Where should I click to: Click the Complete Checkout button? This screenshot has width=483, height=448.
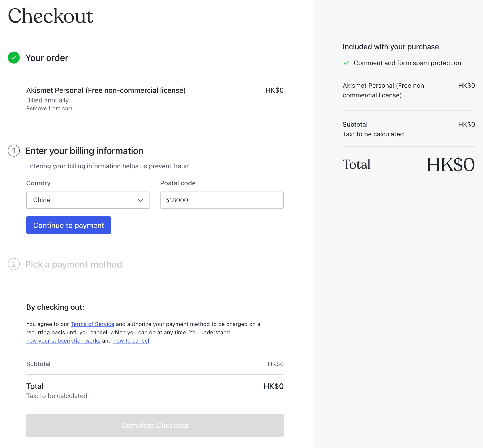pyautogui.click(x=155, y=425)
